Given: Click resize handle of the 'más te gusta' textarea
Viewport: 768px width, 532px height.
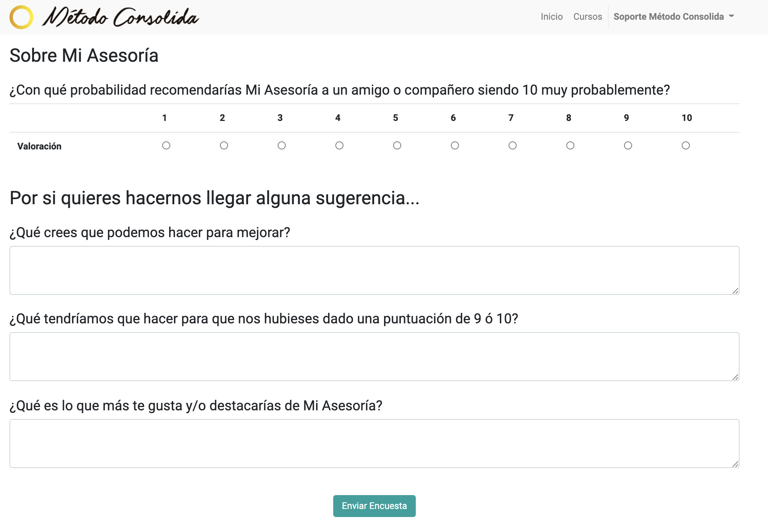Looking at the screenshot, I should (735, 464).
